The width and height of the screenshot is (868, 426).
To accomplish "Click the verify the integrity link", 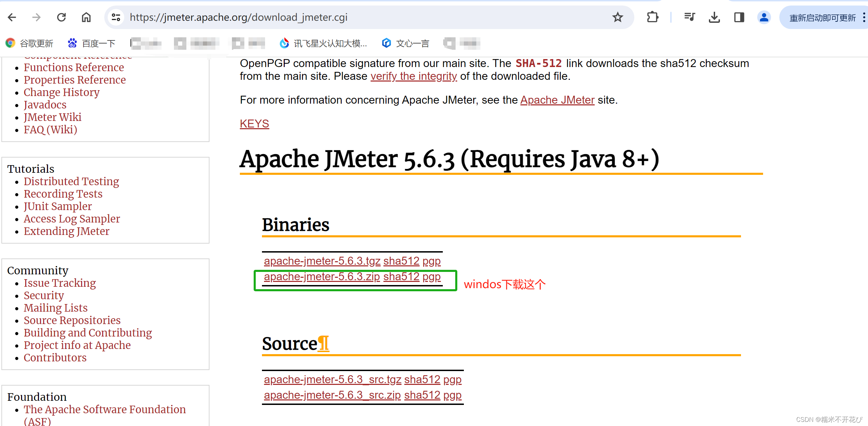I will 413,76.
